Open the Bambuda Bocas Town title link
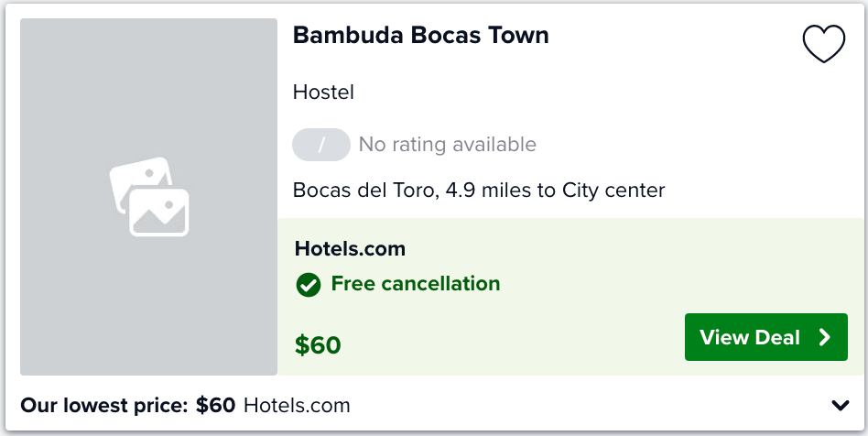The image size is (868, 436). tap(420, 35)
